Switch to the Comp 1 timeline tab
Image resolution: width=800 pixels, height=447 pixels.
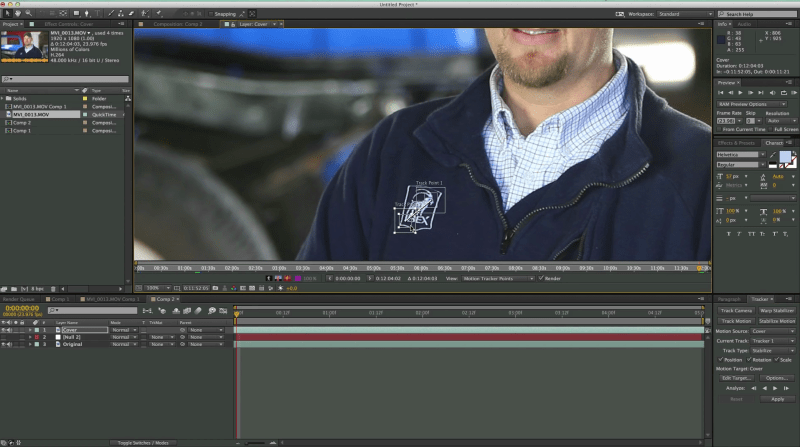(x=60, y=299)
